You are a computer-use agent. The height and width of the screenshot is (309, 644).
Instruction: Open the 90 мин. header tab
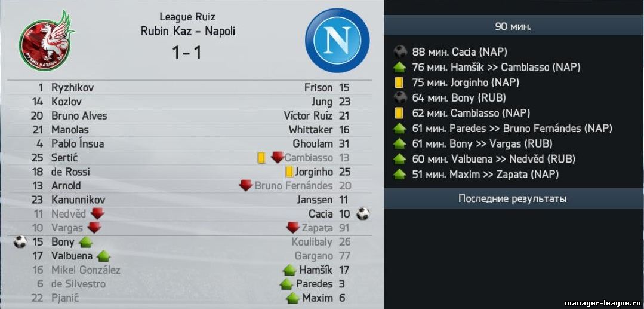tap(513, 27)
